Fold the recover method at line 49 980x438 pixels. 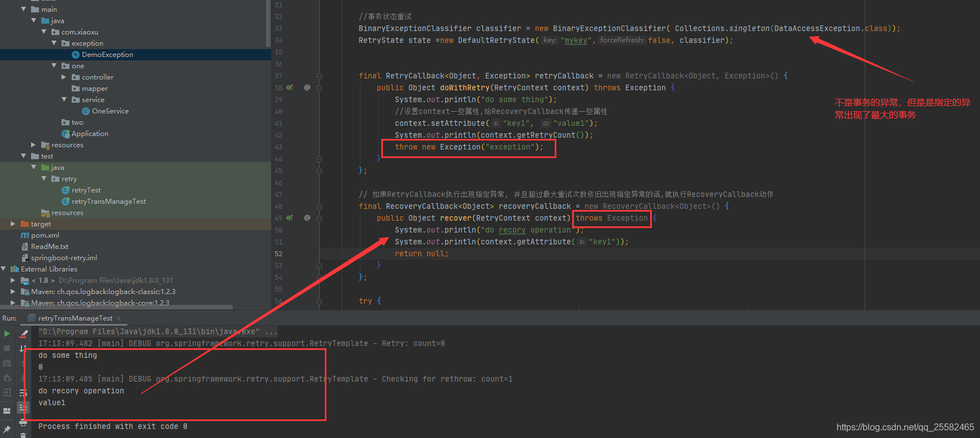pos(319,218)
